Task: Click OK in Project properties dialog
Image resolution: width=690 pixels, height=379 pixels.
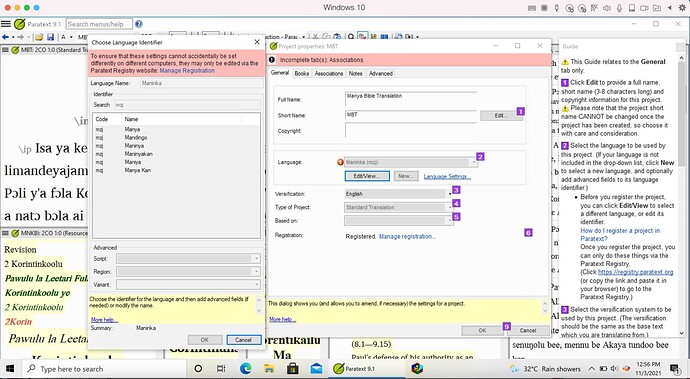Action: (x=482, y=330)
